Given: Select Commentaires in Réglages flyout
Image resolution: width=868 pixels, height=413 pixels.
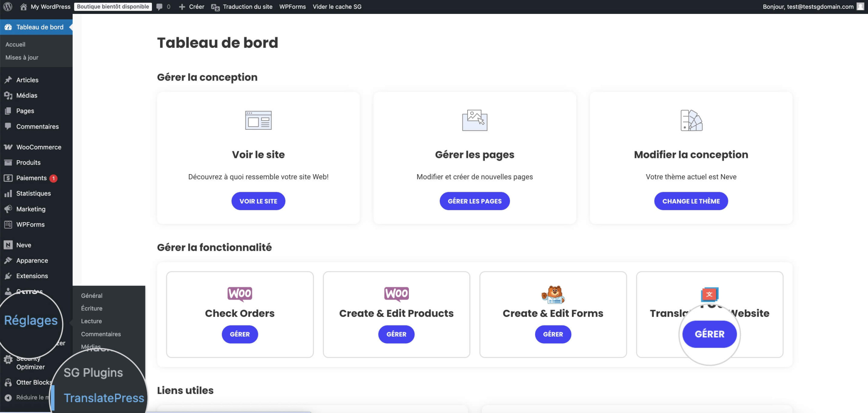Looking at the screenshot, I should coord(101,334).
